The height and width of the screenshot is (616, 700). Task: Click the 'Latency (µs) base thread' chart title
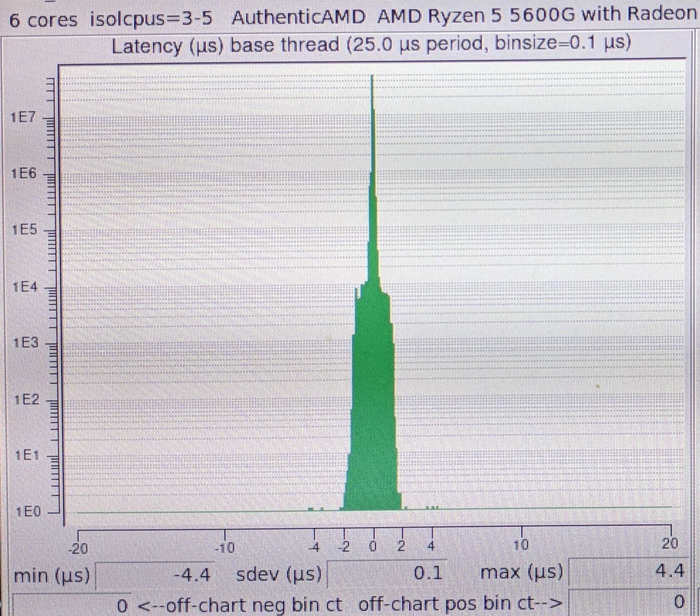[371, 45]
